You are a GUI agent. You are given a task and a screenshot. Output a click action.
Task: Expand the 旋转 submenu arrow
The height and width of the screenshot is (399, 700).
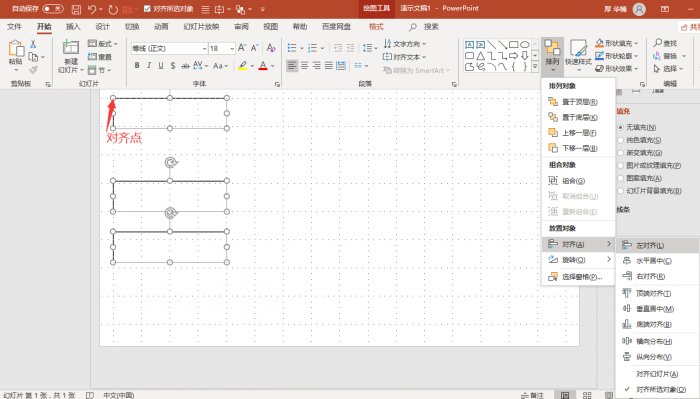tap(608, 259)
